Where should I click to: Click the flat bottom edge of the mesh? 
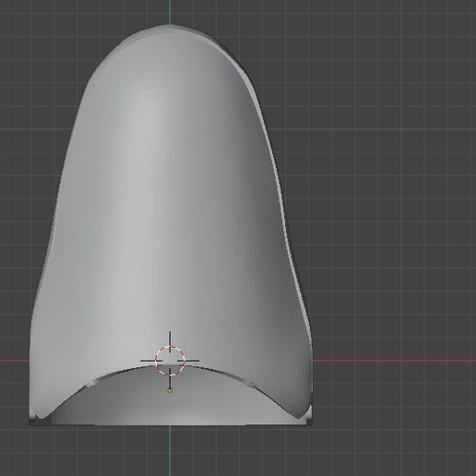171,425
